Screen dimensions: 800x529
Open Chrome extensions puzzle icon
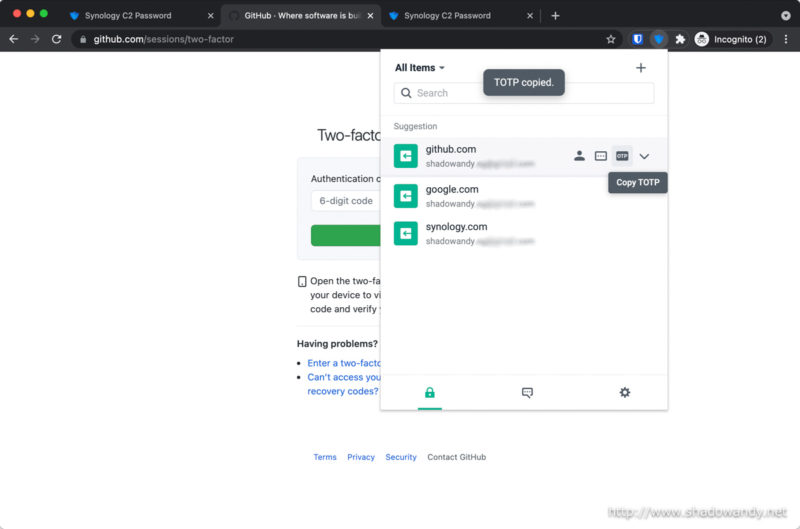(680, 39)
